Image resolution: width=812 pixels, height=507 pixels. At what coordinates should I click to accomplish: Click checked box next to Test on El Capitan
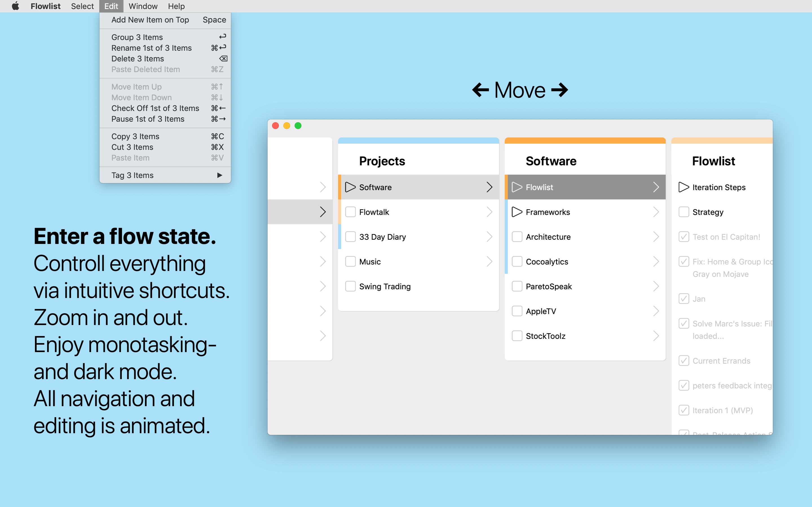click(x=683, y=237)
